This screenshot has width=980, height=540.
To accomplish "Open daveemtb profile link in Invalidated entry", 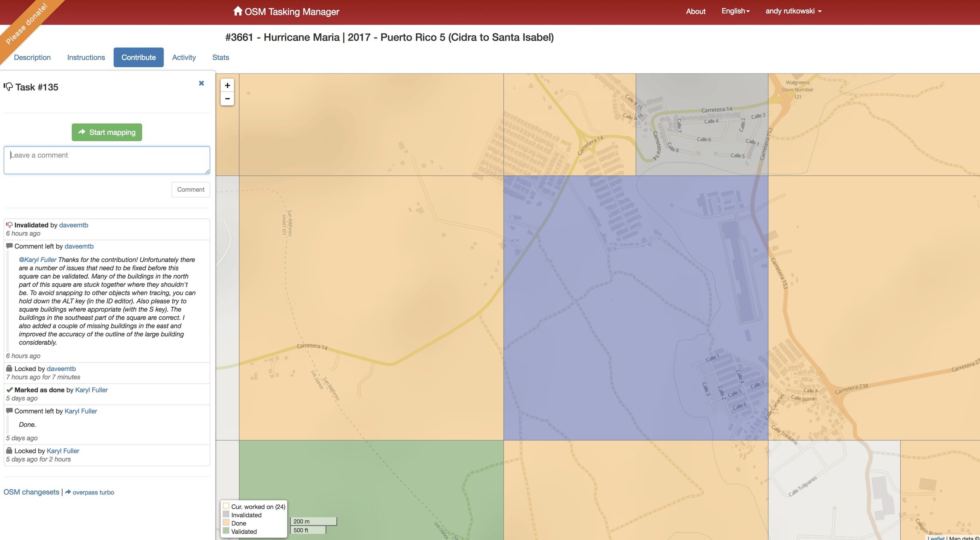I will tap(74, 225).
